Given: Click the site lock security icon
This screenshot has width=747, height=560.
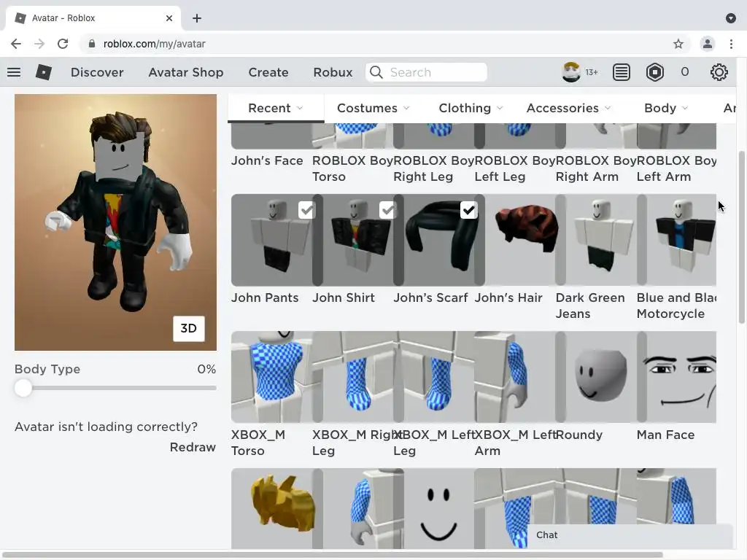Looking at the screenshot, I should pos(92,44).
